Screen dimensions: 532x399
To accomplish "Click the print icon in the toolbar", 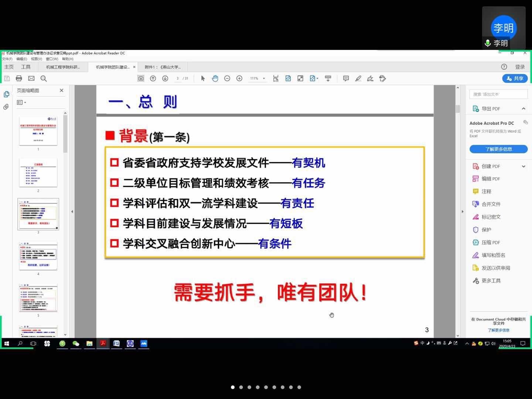I will point(19,78).
